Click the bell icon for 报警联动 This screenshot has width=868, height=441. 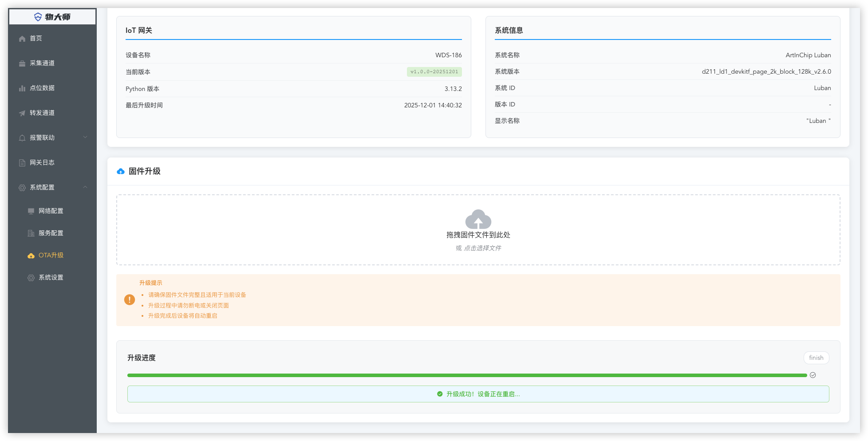[x=22, y=138]
